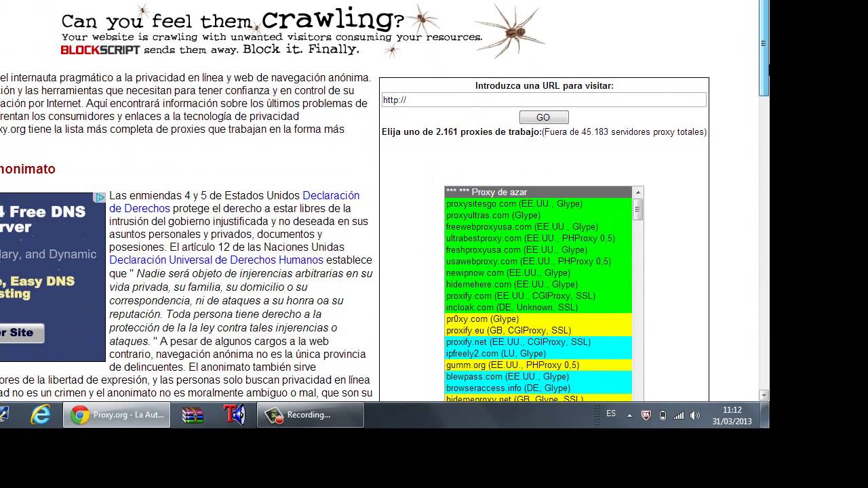The image size is (868, 488).
Task: Select newipnow.com in the list
Action: point(538,272)
